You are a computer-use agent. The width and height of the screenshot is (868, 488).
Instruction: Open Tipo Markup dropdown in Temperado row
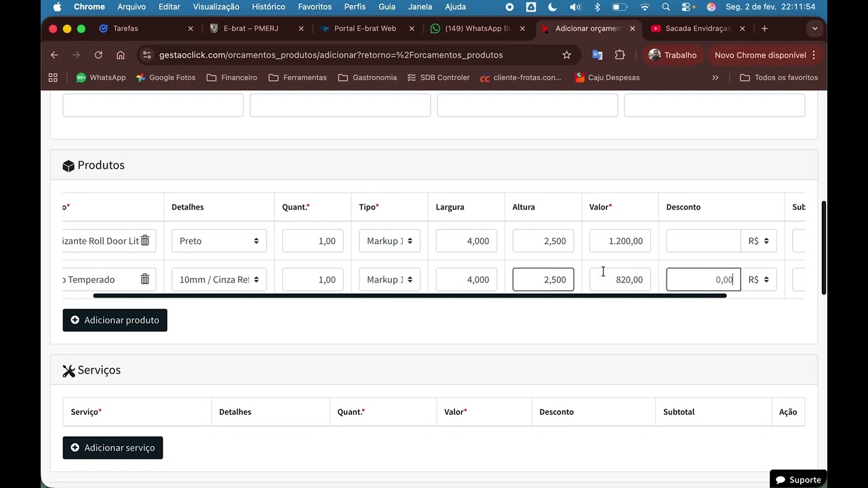[389, 279]
